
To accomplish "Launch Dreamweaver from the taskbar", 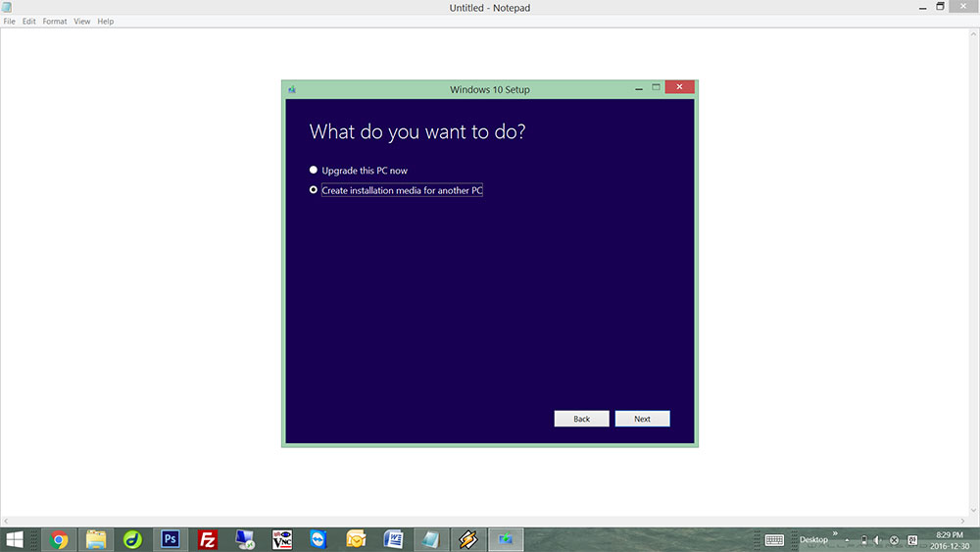I will click(132, 539).
